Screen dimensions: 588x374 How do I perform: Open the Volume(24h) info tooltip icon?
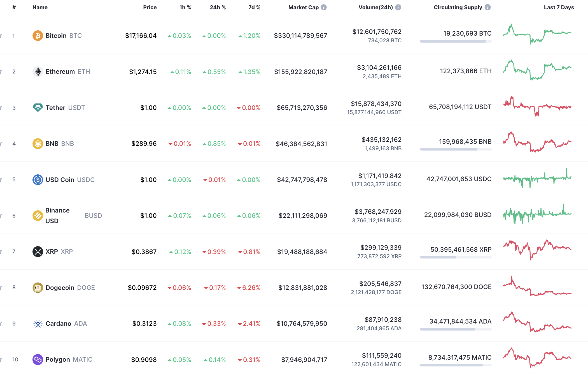click(x=398, y=7)
